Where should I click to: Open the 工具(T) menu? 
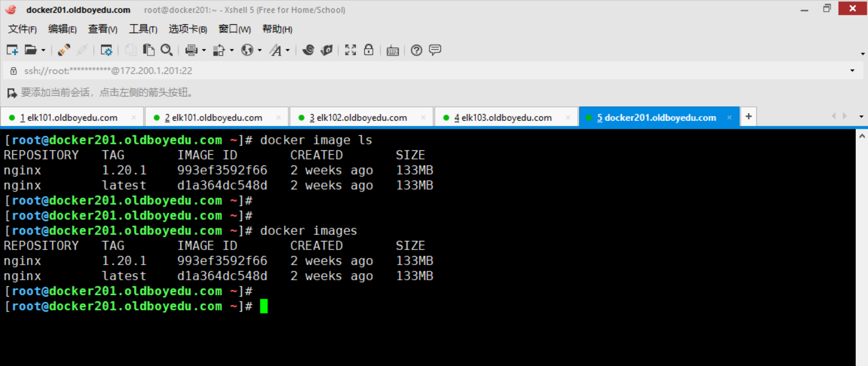[143, 29]
